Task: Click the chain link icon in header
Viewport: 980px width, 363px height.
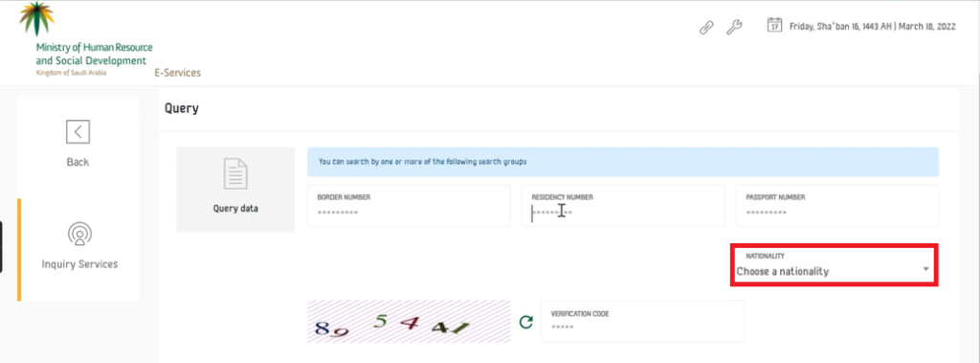Action: [706, 28]
